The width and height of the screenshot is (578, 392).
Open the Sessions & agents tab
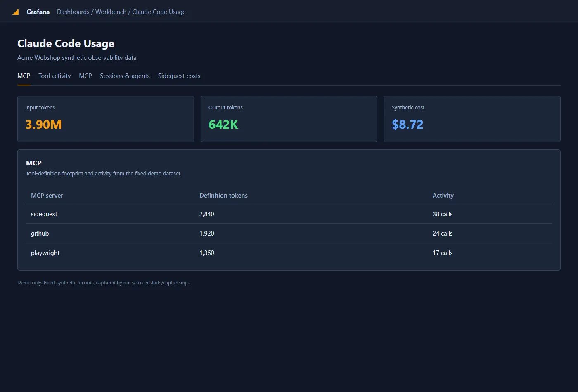pyautogui.click(x=125, y=76)
